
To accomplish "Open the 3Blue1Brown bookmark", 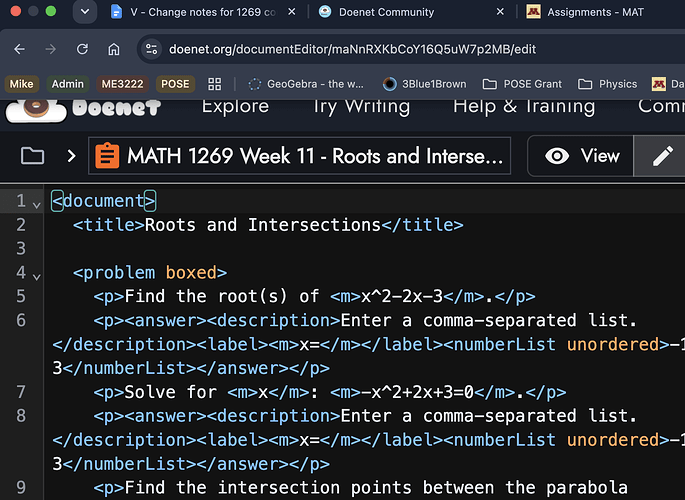I will coord(424,84).
